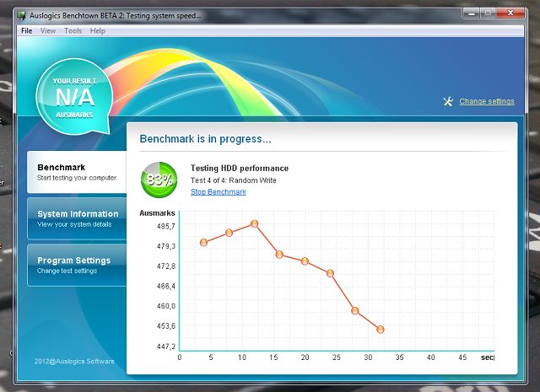
Task: Click the highest graph point near 12 sec
Action: click(255, 223)
